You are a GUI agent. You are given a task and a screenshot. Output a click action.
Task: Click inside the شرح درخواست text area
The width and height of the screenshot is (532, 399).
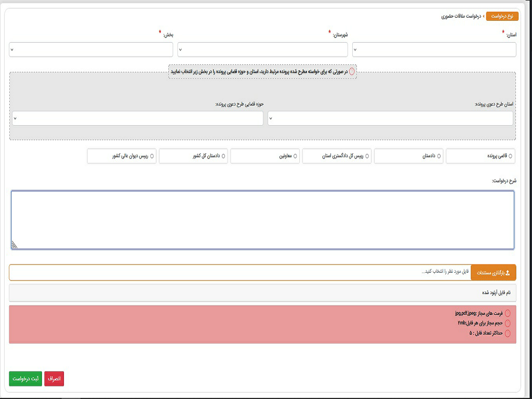coord(262,219)
